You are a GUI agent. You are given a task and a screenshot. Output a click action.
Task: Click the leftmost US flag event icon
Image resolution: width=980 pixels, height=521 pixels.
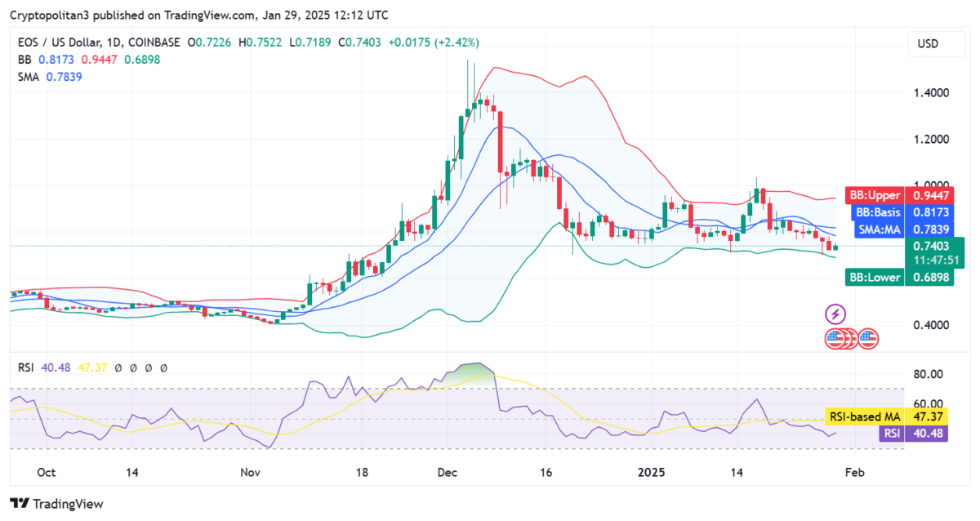click(834, 337)
